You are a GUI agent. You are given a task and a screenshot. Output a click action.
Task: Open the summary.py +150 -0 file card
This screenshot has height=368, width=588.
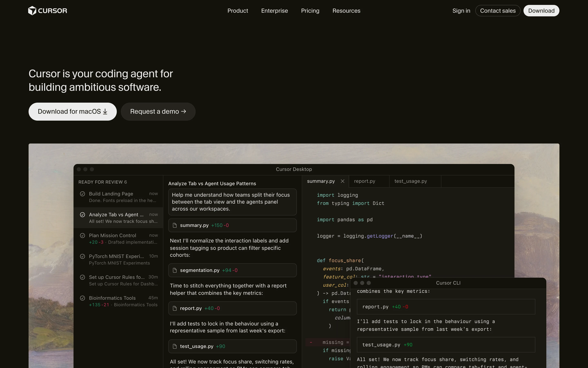coord(232,225)
